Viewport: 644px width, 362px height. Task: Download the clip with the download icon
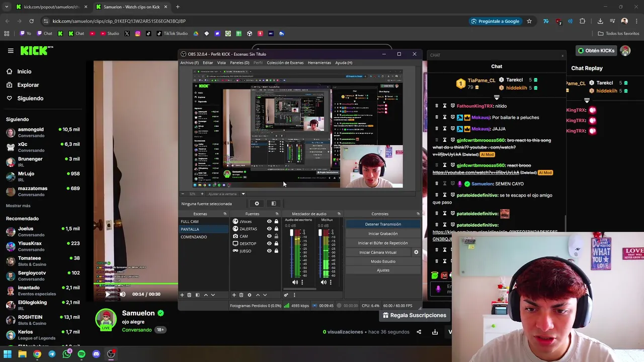(x=435, y=332)
